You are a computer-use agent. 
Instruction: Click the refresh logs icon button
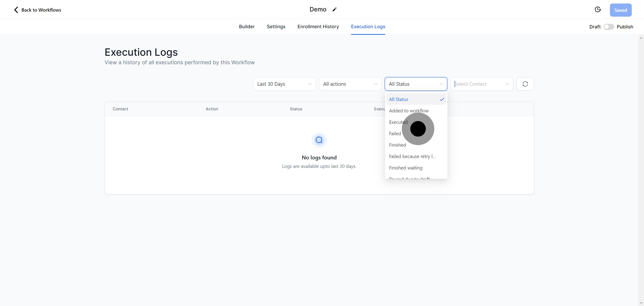pyautogui.click(x=525, y=84)
